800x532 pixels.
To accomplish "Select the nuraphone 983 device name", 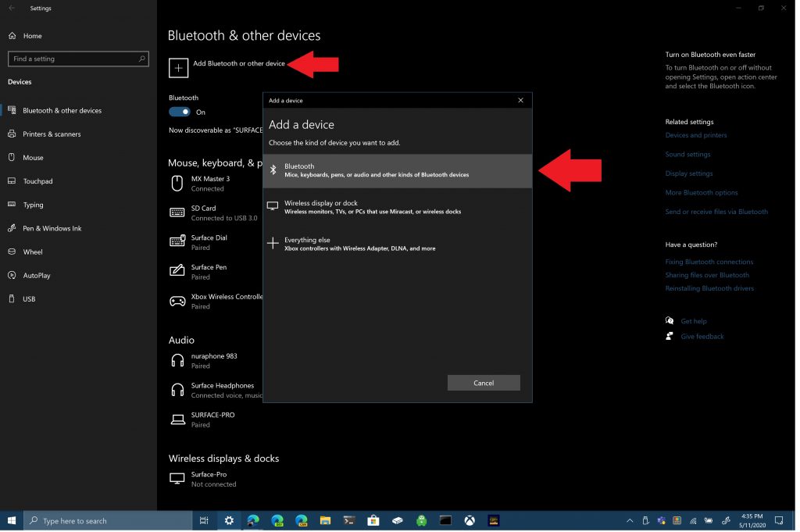I will pyautogui.click(x=216, y=358).
